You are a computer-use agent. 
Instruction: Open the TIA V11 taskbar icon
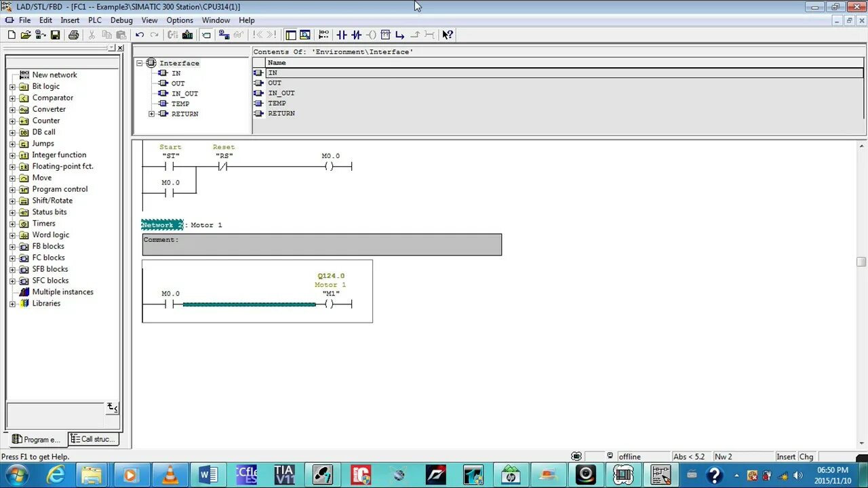pyautogui.click(x=284, y=474)
